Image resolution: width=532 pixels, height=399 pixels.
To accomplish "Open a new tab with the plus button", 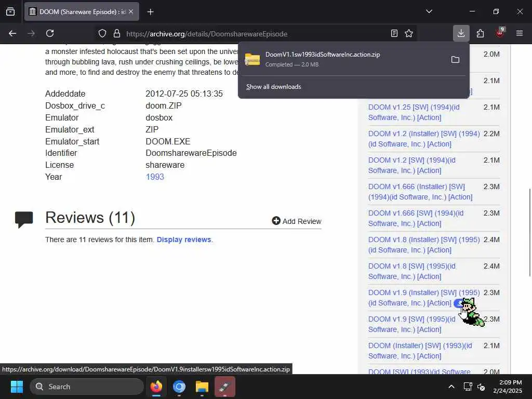I will (151, 12).
